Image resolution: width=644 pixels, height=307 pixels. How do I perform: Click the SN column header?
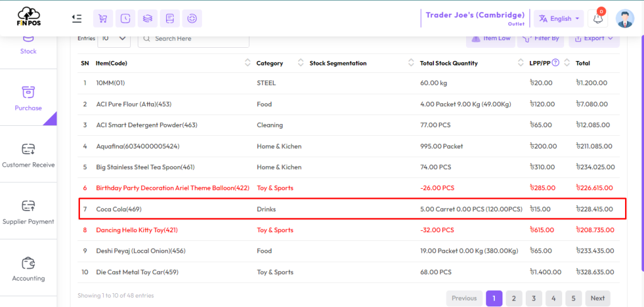[x=85, y=64]
